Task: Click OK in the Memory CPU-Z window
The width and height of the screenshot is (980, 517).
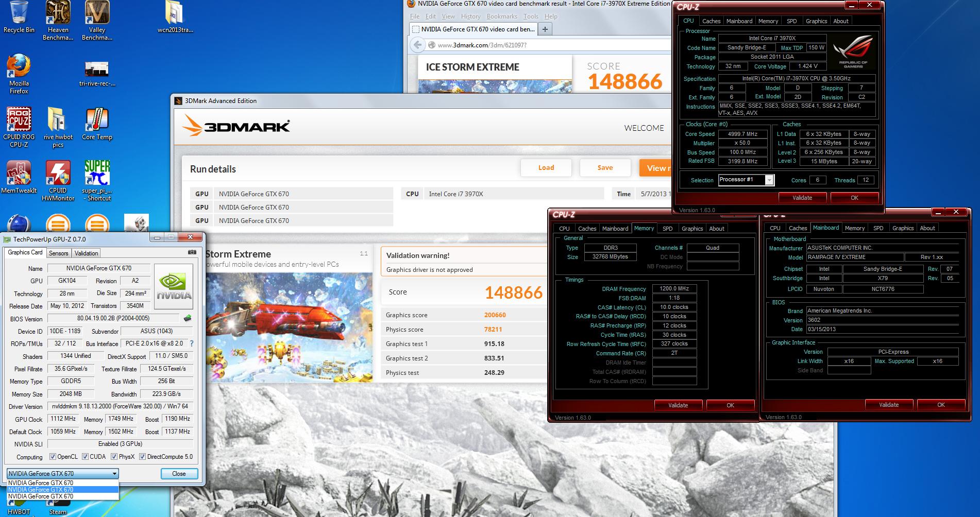Action: [730, 405]
